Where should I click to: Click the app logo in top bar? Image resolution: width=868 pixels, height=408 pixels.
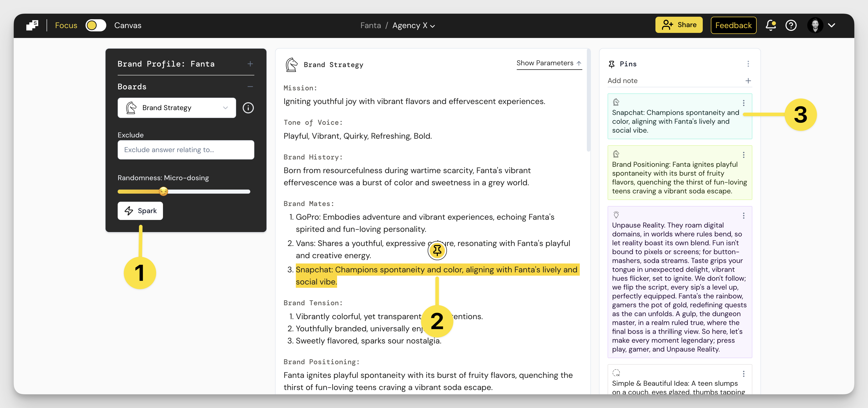click(32, 25)
